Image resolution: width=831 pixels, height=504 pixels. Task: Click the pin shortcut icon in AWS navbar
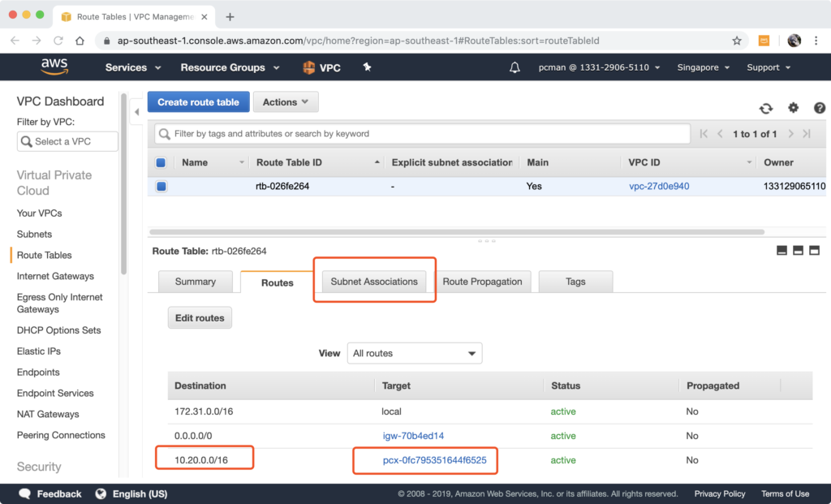(x=367, y=67)
